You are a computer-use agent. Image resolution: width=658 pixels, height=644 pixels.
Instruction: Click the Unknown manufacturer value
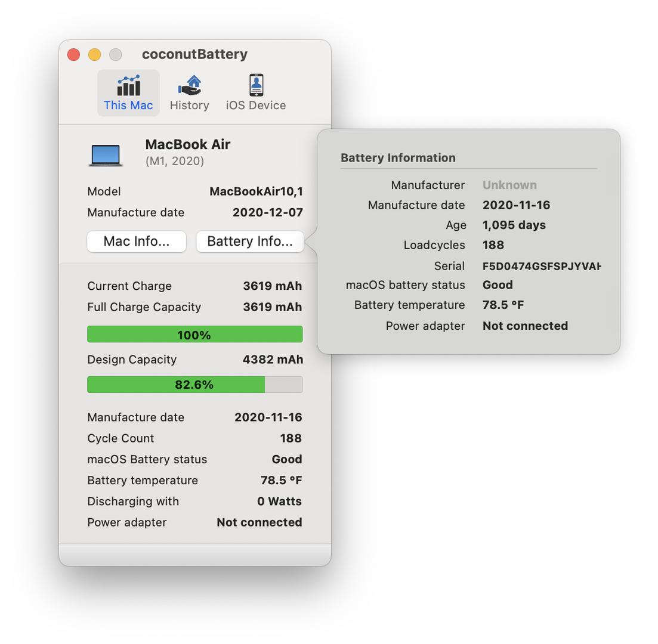pos(509,185)
